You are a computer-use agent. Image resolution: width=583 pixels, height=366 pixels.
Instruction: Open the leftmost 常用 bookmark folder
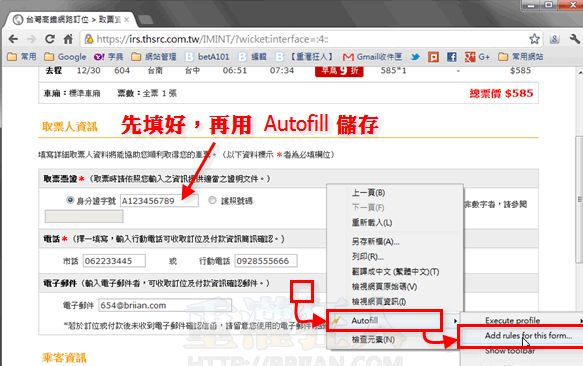[22, 57]
